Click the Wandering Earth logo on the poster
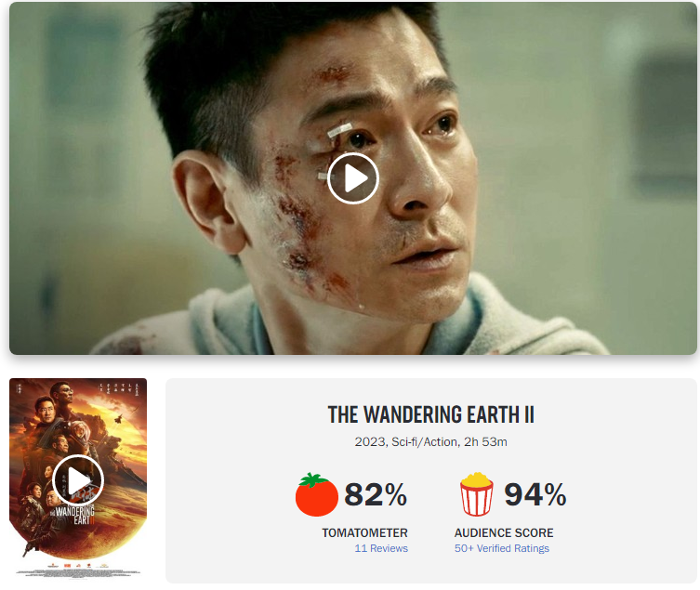The image size is (700, 590). tap(73, 516)
